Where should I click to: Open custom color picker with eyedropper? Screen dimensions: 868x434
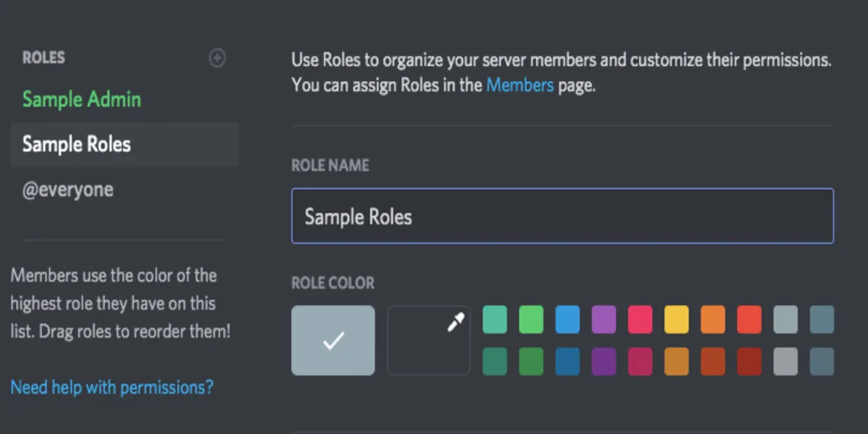click(x=429, y=340)
